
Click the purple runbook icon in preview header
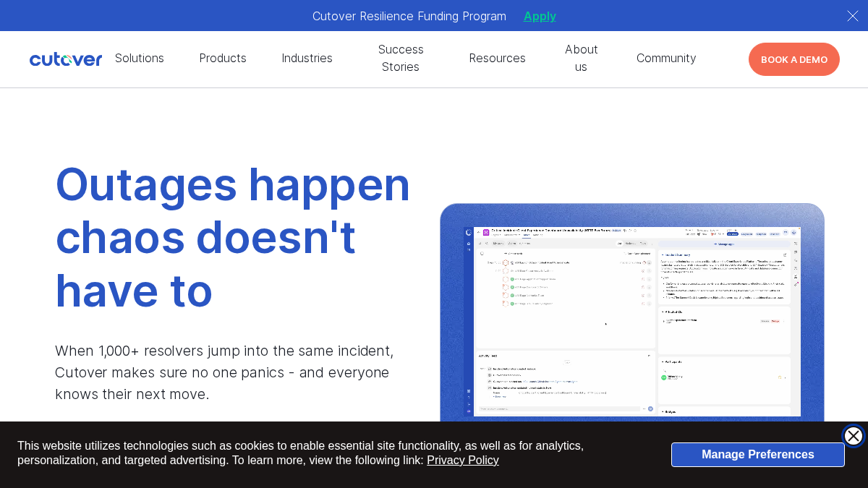[x=486, y=232]
